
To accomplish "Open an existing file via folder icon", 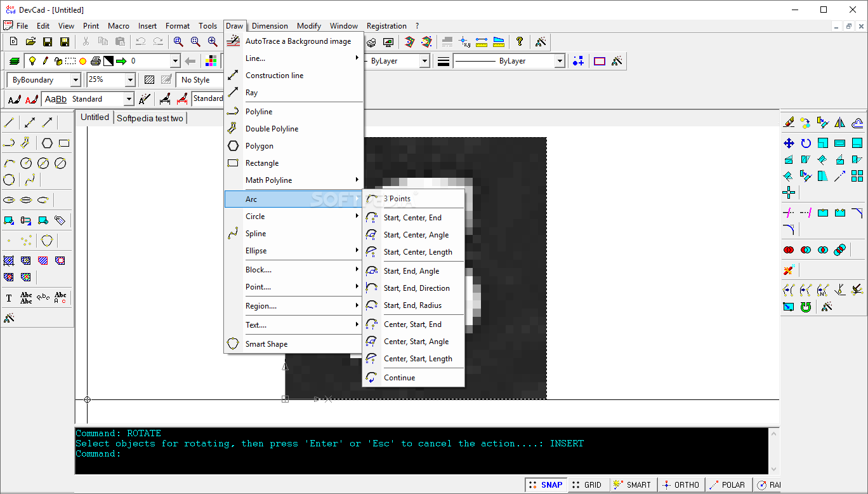I will coord(30,42).
